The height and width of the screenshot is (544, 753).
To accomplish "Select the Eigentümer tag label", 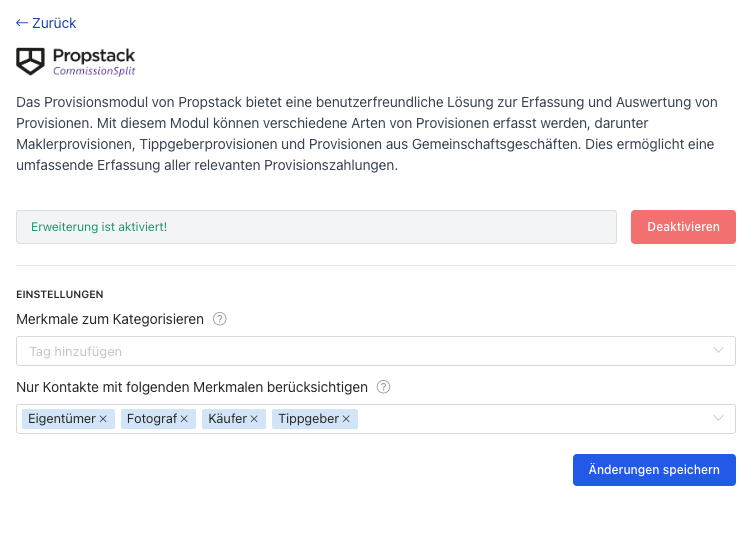I will click(x=62, y=419).
